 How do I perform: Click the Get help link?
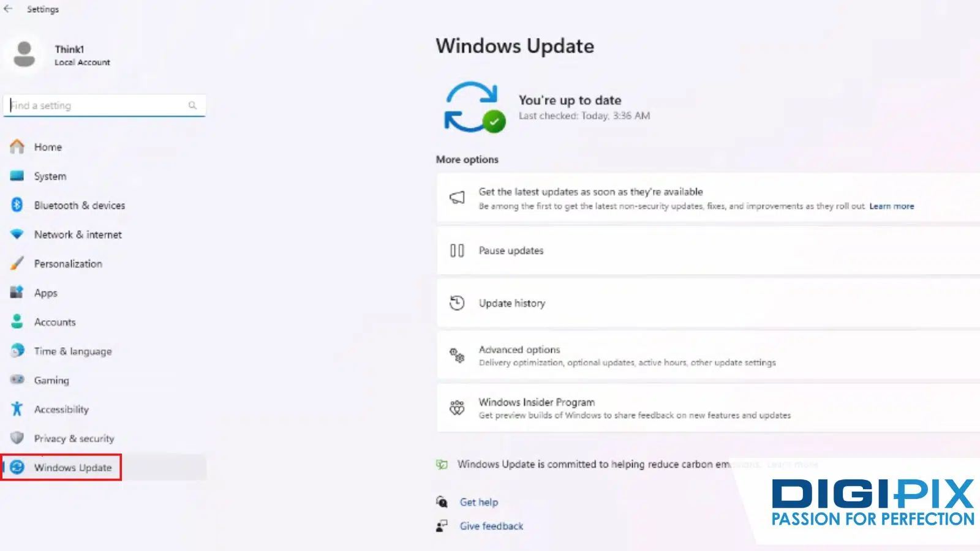(x=479, y=502)
